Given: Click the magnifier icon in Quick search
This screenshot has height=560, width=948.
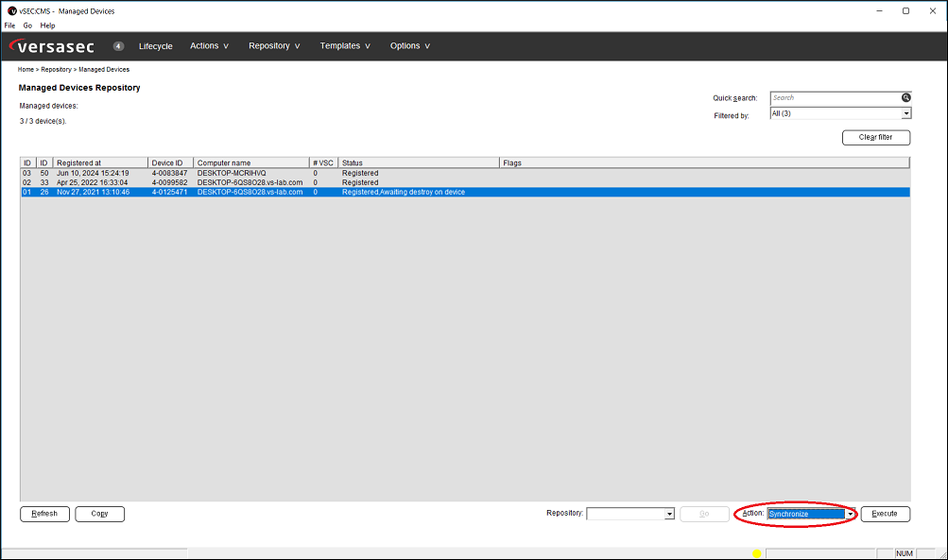Looking at the screenshot, I should 905,98.
